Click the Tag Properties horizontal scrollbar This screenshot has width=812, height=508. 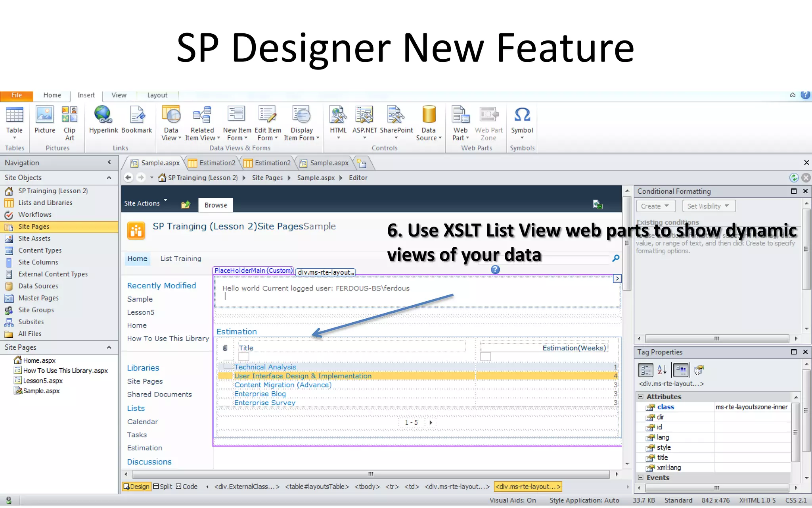click(x=716, y=488)
